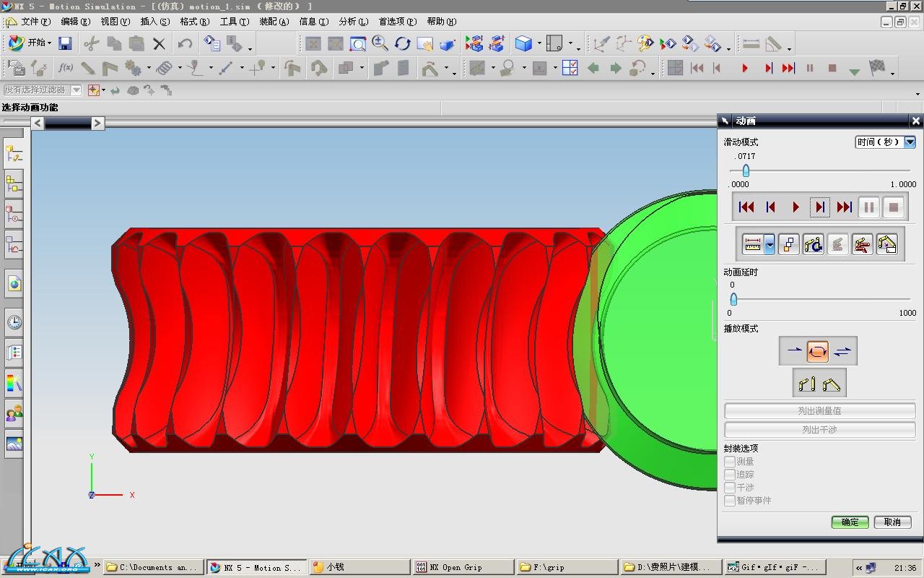
Task: Select the play-once playback mode
Action: pos(794,351)
